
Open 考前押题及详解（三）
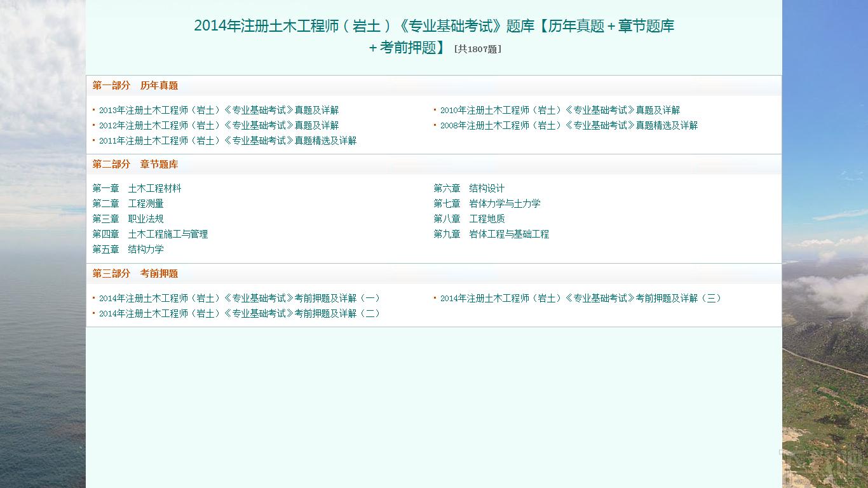pos(580,297)
